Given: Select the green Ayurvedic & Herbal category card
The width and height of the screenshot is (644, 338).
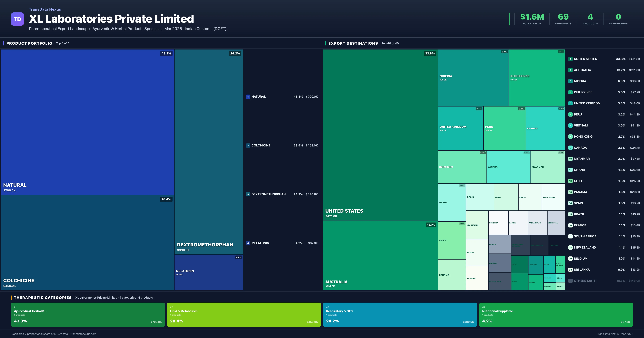Looking at the screenshot, I should coord(87,315).
